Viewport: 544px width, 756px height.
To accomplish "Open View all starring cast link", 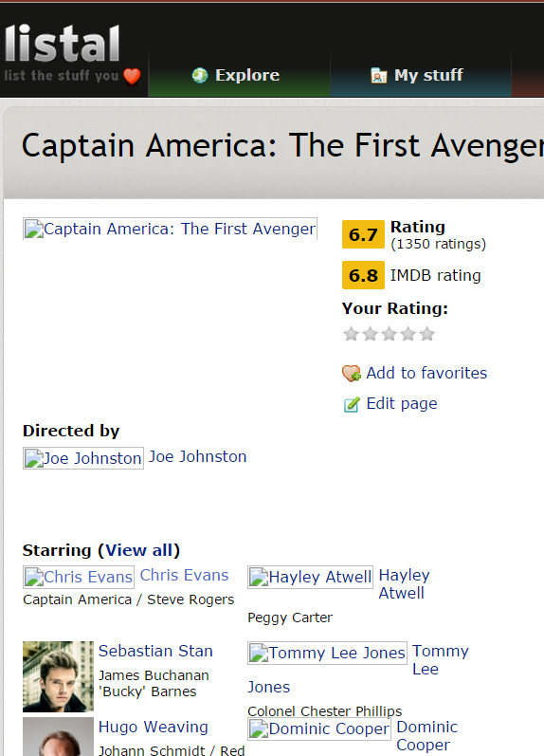I will [x=138, y=550].
